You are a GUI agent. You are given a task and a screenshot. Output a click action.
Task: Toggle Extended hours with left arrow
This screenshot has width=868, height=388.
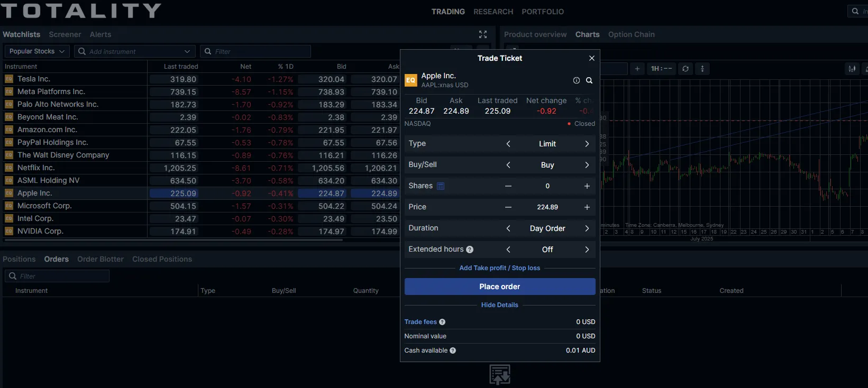(x=508, y=250)
